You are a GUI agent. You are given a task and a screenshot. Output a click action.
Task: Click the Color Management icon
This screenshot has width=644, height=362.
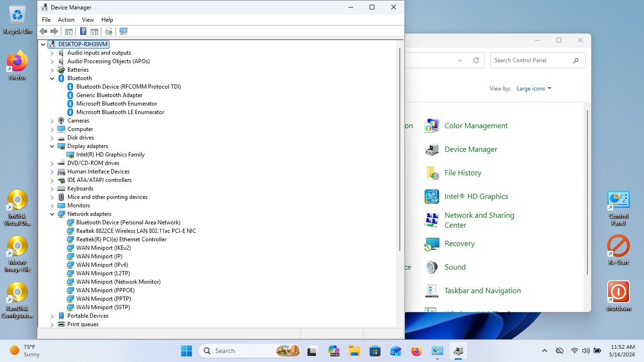pos(431,126)
